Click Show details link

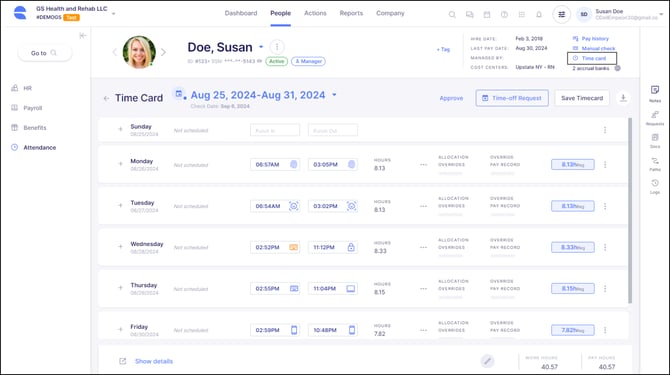[x=154, y=361]
